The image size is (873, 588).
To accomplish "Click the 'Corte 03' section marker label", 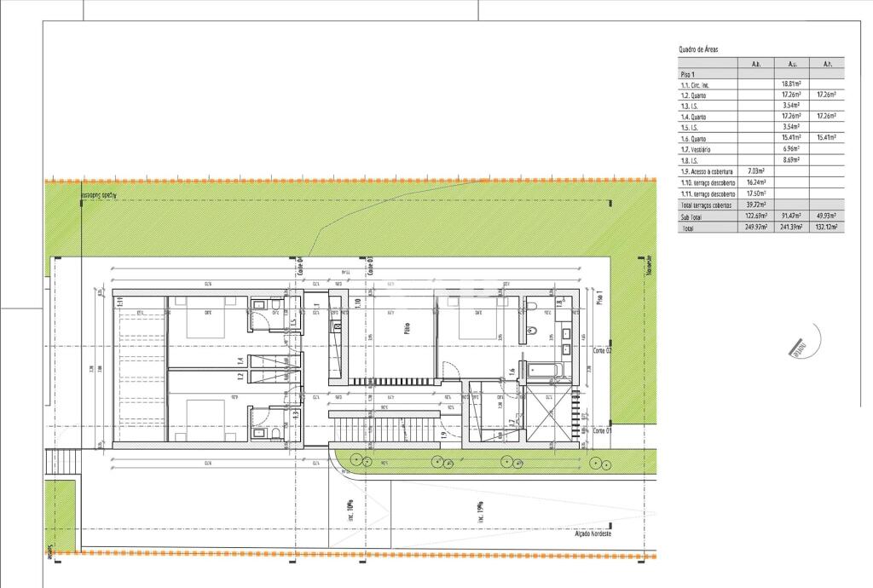I will click(x=370, y=267).
